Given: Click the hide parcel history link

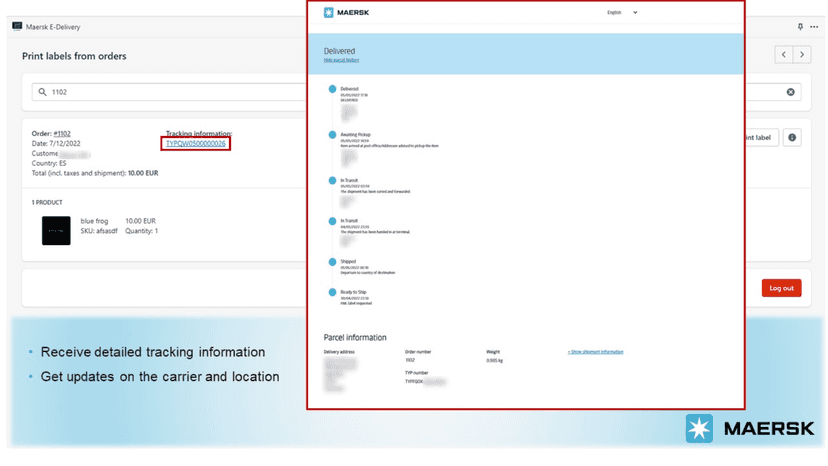Looking at the screenshot, I should [x=341, y=60].
